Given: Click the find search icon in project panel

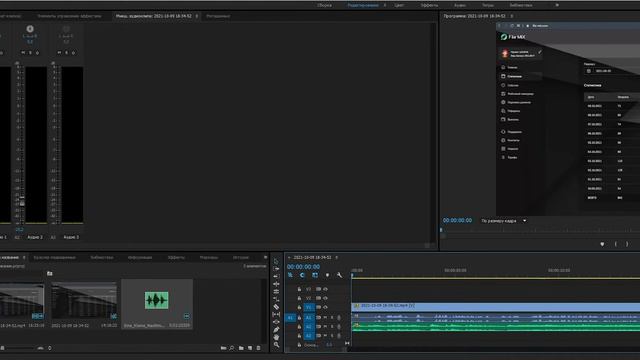Looking at the screenshot, I should 232,348.
